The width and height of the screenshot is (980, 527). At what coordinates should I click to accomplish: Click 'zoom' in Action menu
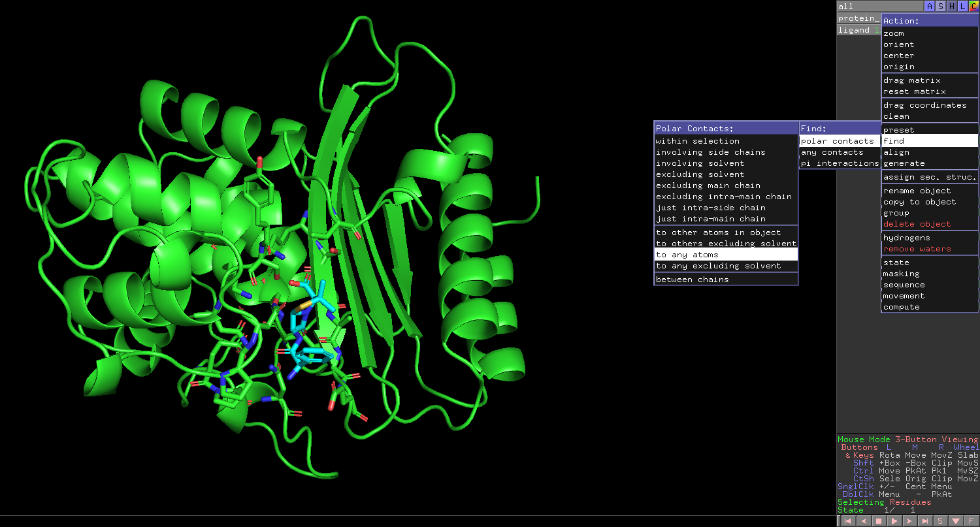[930, 33]
